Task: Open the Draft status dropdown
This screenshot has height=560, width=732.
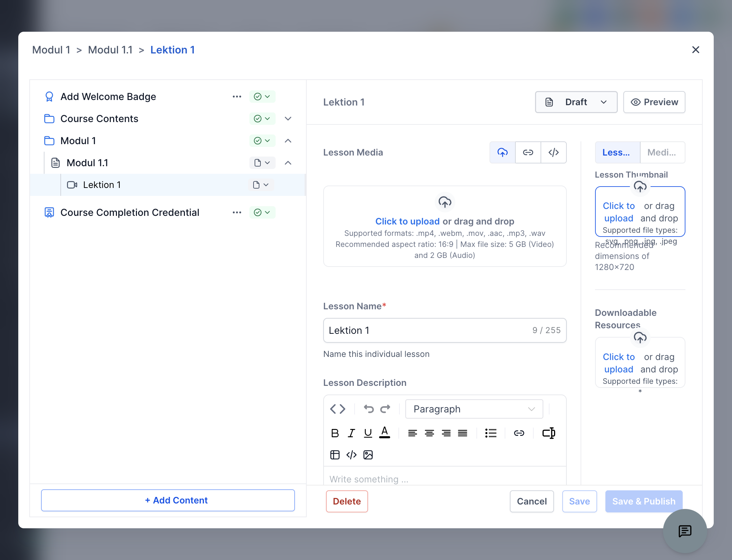Action: 576,102
